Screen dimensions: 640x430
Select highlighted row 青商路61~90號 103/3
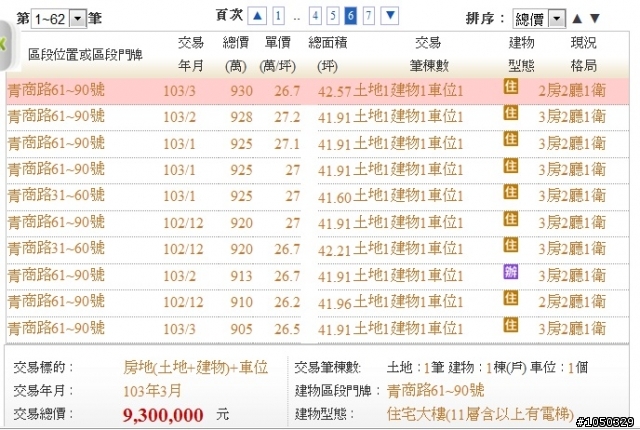point(318,91)
